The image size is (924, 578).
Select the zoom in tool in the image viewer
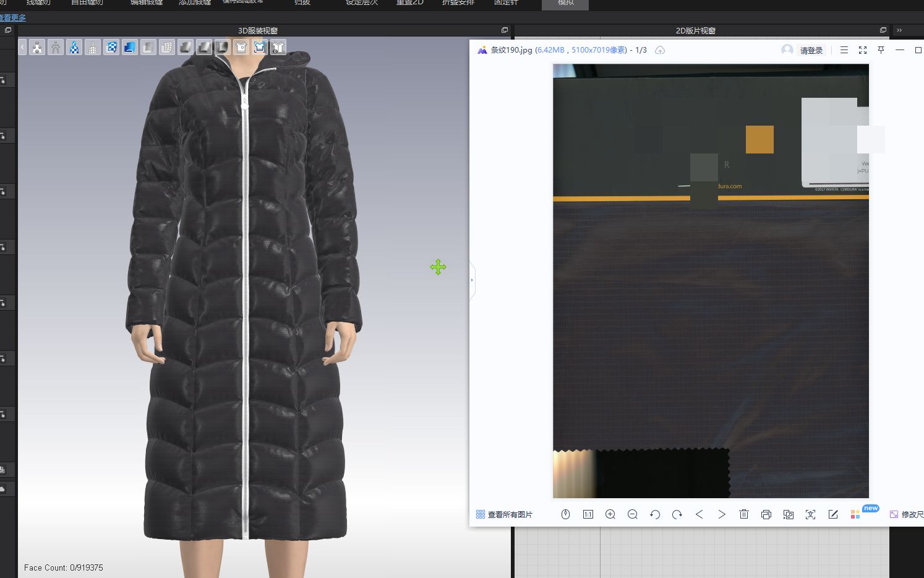[610, 514]
